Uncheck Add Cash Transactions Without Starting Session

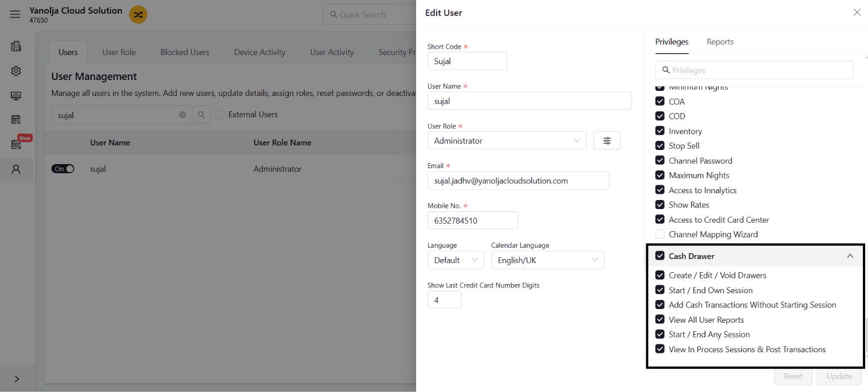tap(660, 305)
